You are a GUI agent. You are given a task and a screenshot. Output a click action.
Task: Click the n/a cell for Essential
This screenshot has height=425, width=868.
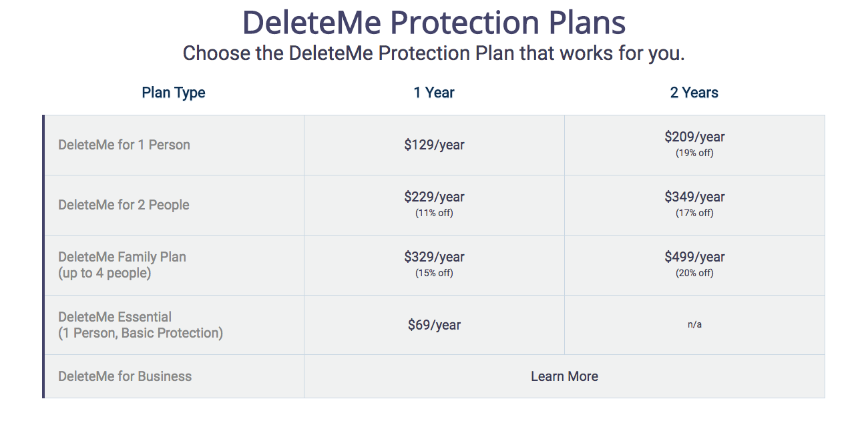pos(694,325)
